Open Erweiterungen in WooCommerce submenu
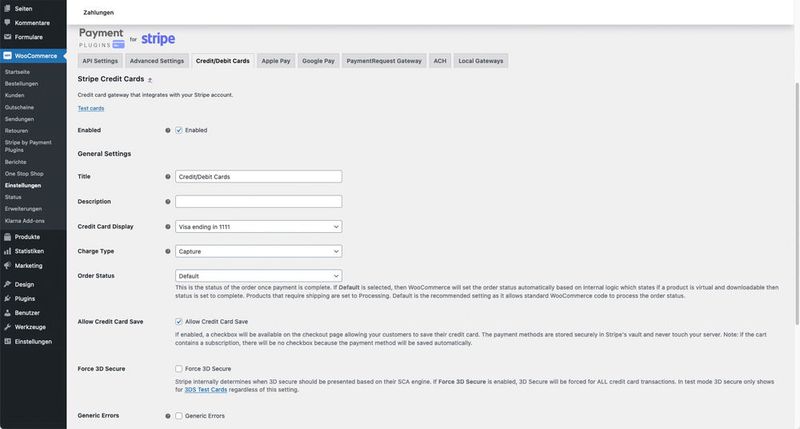This screenshot has height=429, width=800. click(23, 209)
